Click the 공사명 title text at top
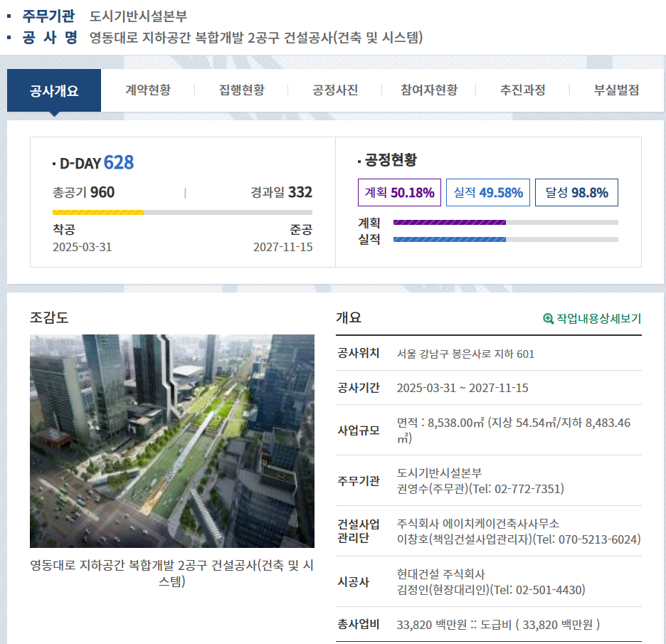The width and height of the screenshot is (666, 644). pyautogui.click(x=256, y=38)
